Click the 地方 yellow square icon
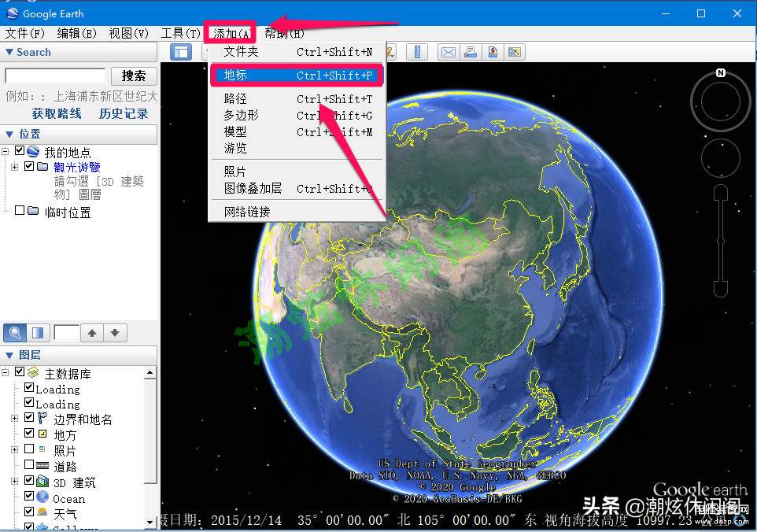The image size is (757, 532). click(42, 434)
